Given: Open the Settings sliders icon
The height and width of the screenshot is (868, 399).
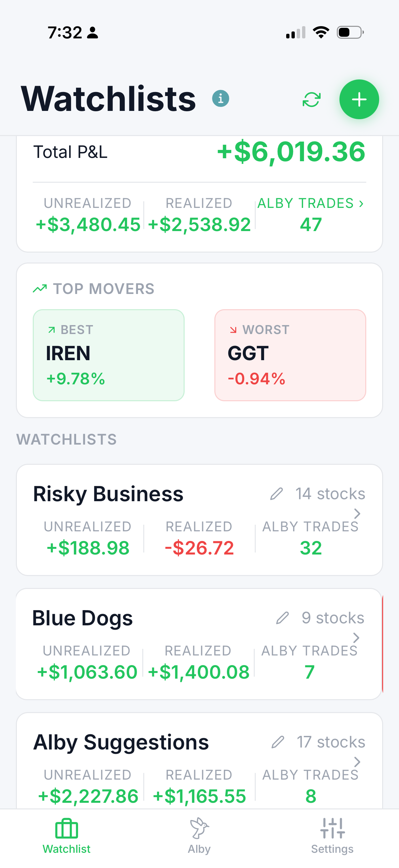Looking at the screenshot, I should 332,828.
